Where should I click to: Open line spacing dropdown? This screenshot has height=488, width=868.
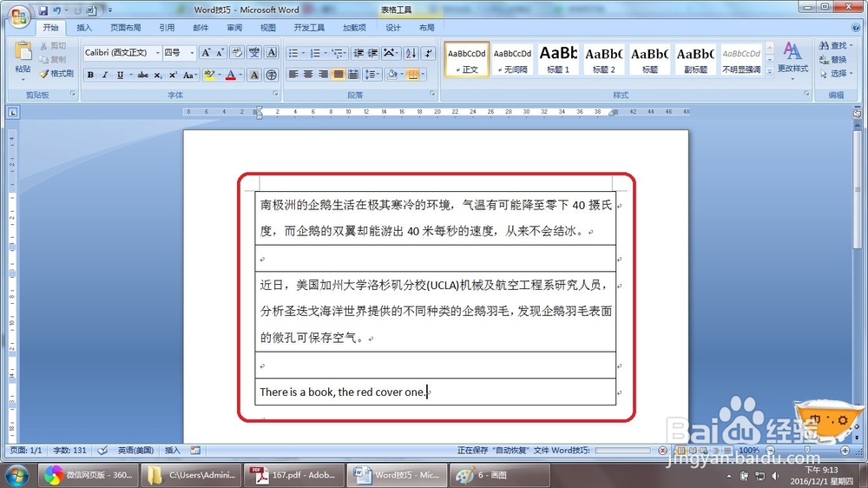(372, 74)
